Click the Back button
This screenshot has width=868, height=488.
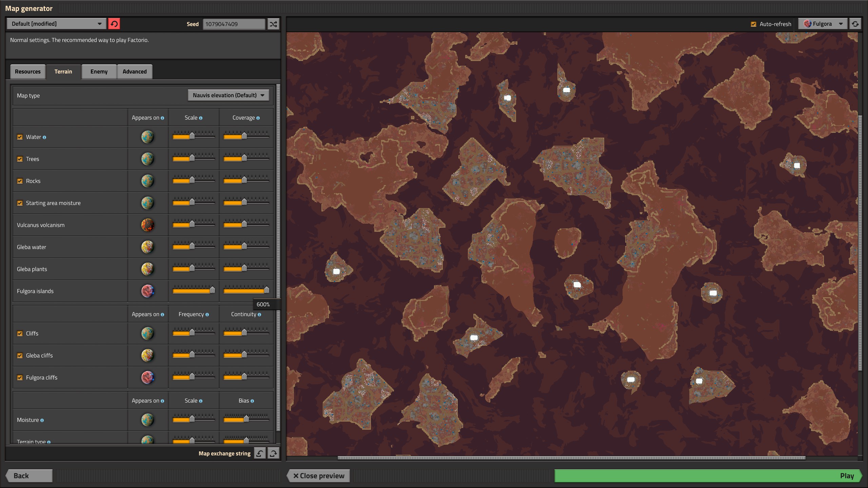[x=29, y=475]
